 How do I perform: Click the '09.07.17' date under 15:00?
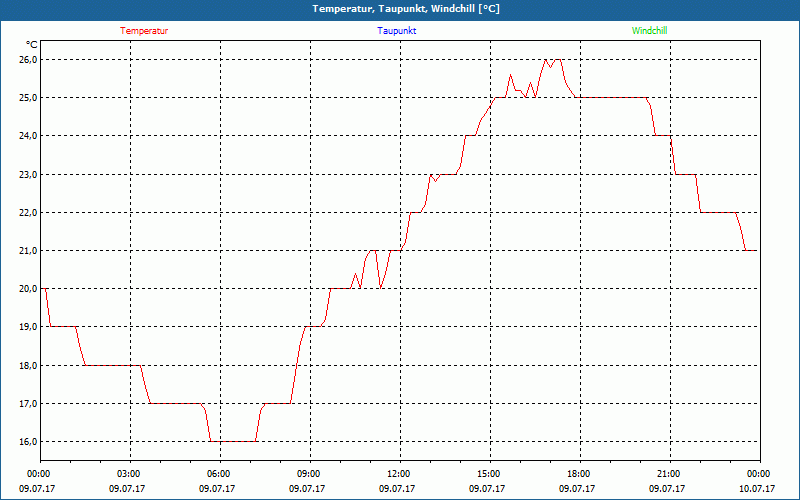tap(487, 488)
